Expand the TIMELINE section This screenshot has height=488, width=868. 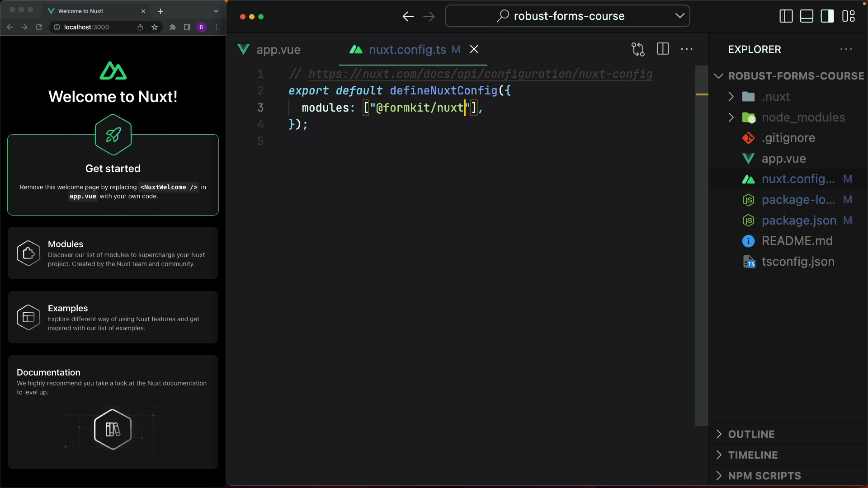[788, 455]
